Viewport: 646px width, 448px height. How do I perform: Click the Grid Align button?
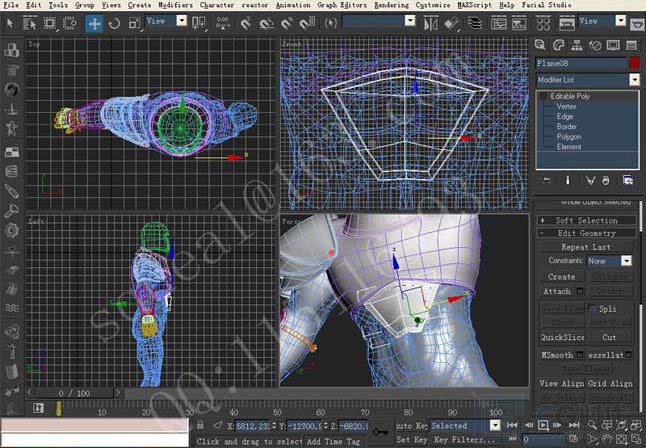[610, 383]
